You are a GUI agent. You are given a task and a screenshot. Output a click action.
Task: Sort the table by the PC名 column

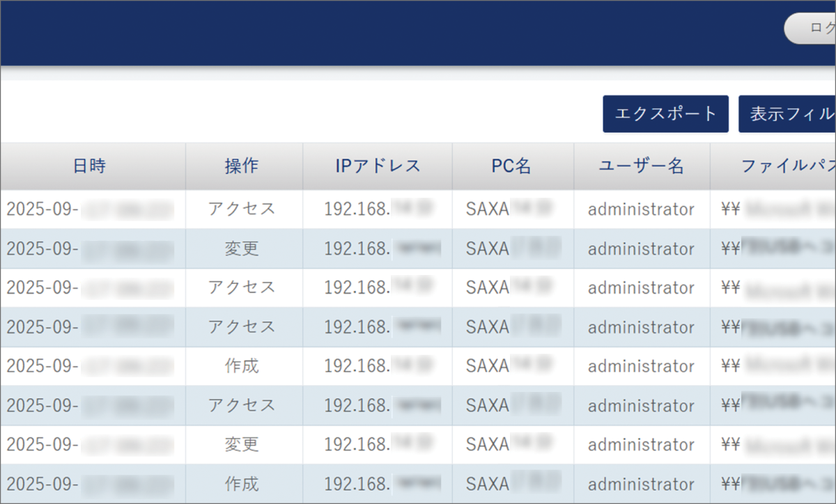512,166
